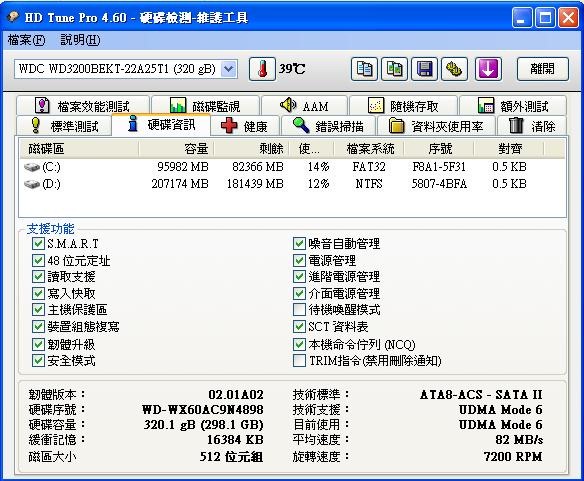584x481 pixels.
Task: Open the 檔案效能測試 tab
Action: click(83, 106)
